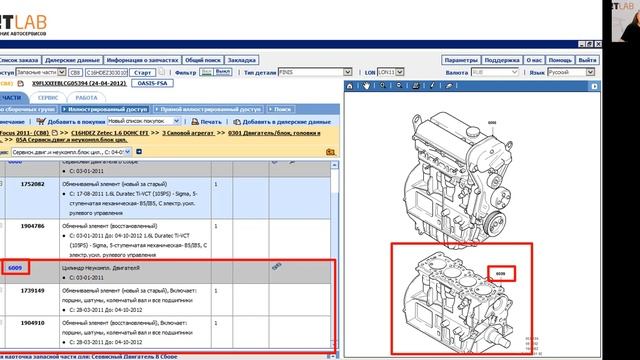Image resolution: width=640 pixels, height=360 pixels.
Task: Click the zoom out magnifier icon
Action: [399, 86]
